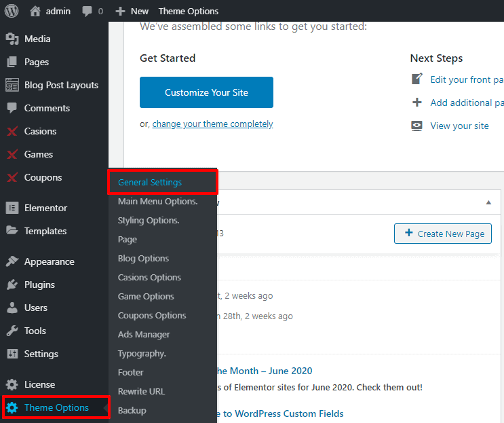Click the red X icon beside Casions

[12, 131]
